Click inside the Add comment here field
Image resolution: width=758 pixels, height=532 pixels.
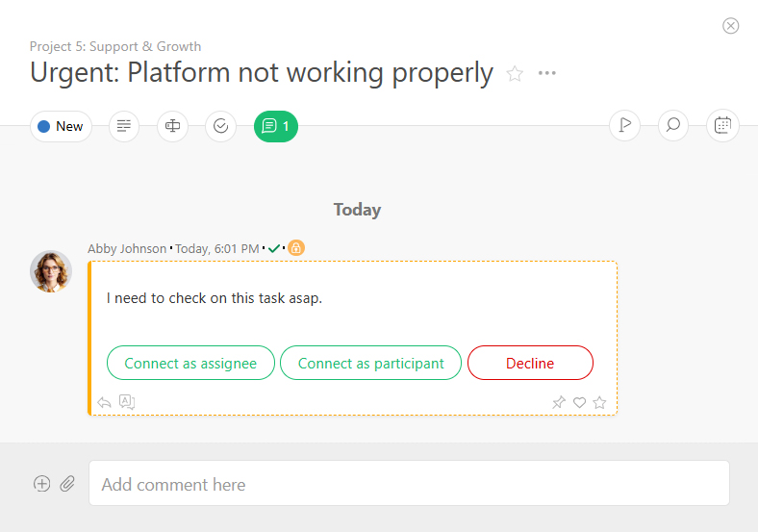[409, 484]
